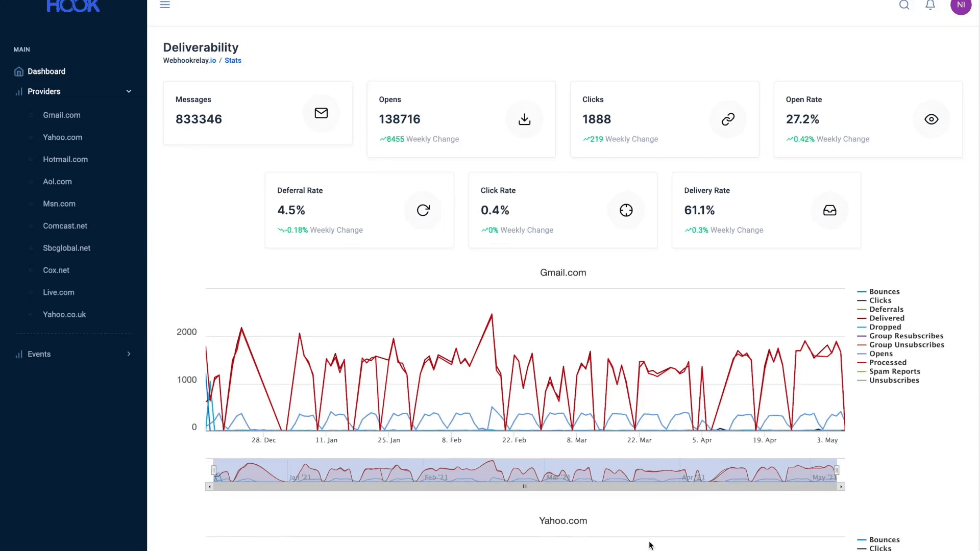The width and height of the screenshot is (980, 551).
Task: Open notifications bell icon
Action: [x=930, y=5]
